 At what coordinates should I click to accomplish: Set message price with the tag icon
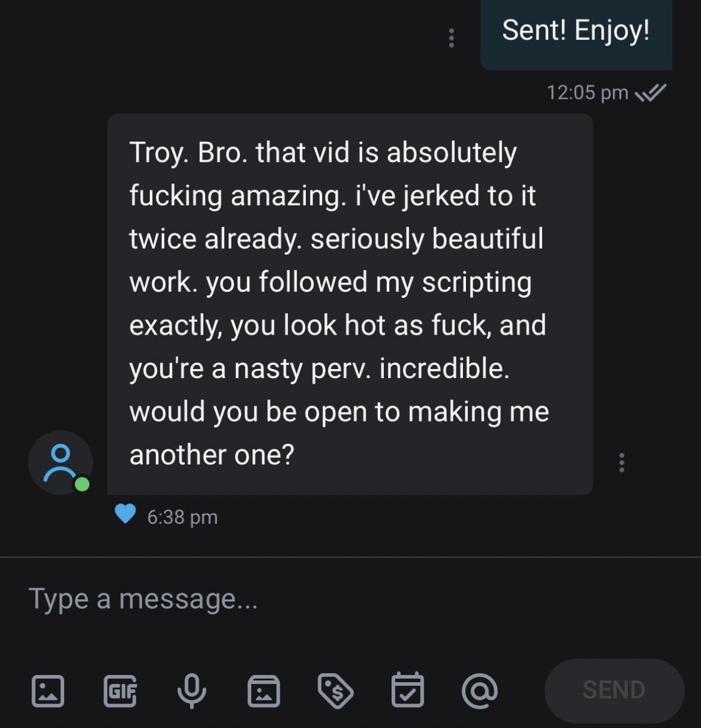(336, 690)
